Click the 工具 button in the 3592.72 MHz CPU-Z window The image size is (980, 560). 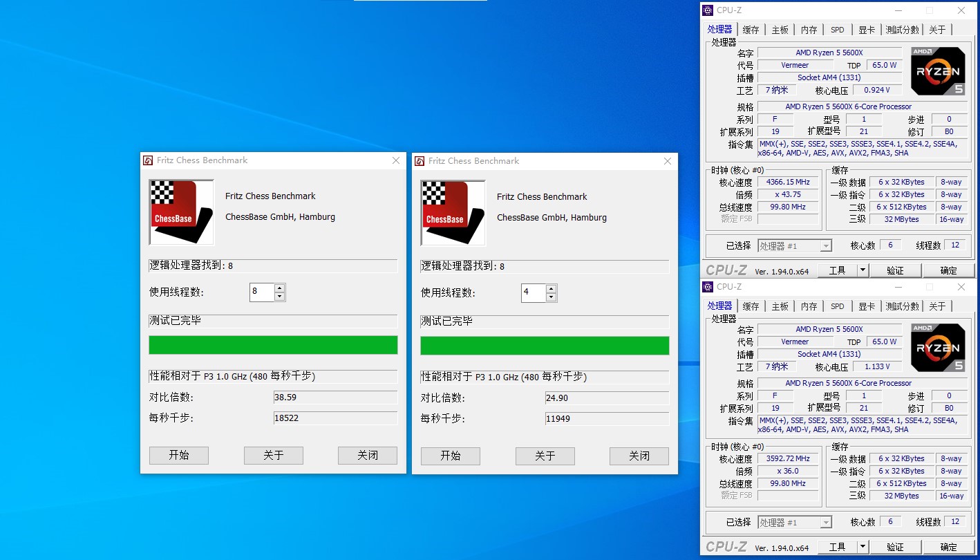point(838,547)
